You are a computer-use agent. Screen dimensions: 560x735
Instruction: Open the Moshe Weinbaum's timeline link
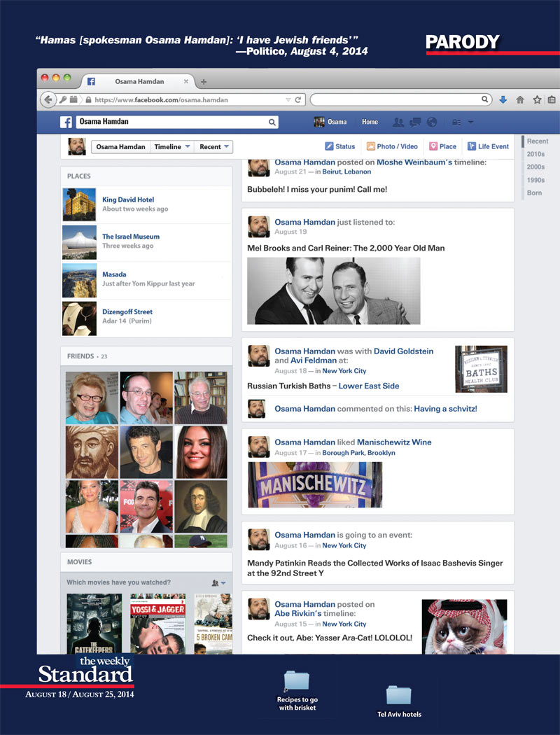(x=414, y=162)
